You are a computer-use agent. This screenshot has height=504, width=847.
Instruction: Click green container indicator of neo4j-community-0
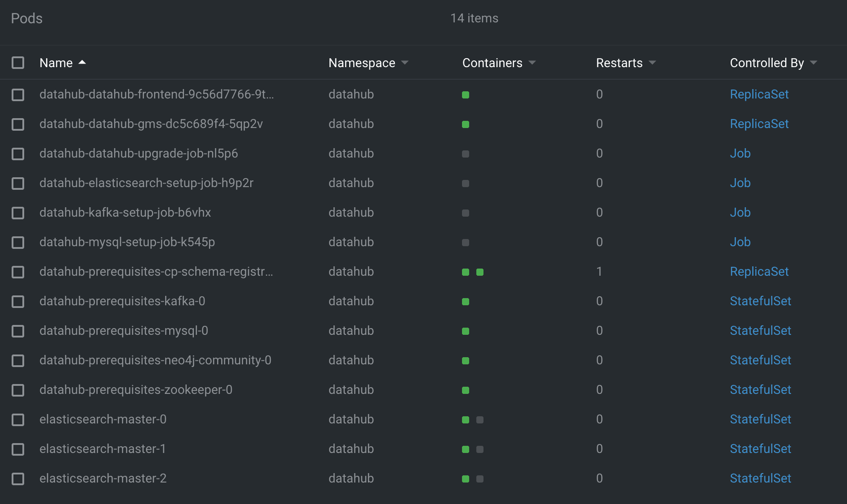pos(466,360)
